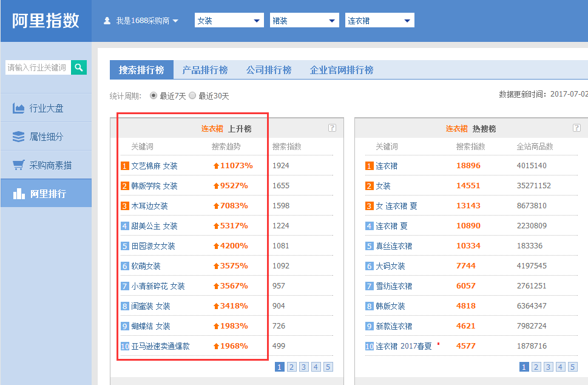Go to page 2 of 上升榜
The width and height of the screenshot is (588, 385).
coord(292,367)
